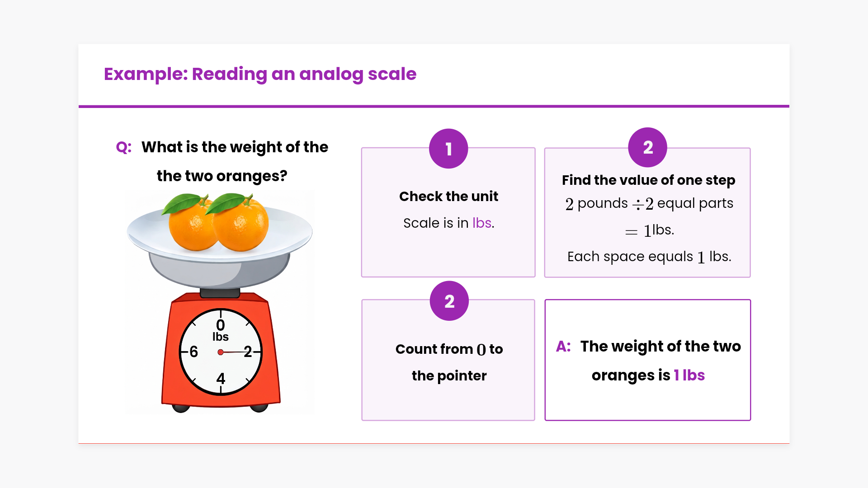Click the purple 'Q:' label
This screenshot has height=488, width=868.
coord(124,147)
